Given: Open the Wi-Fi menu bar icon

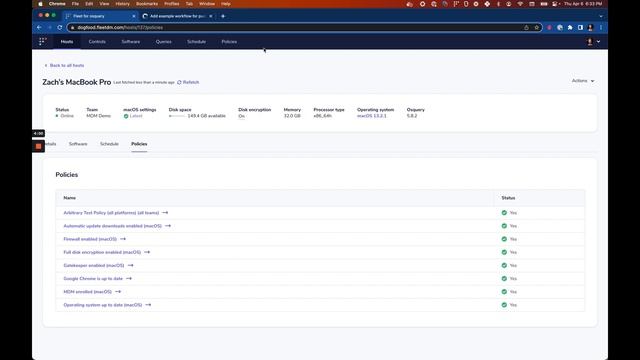Looking at the screenshot, I should pyautogui.click(x=520, y=4).
